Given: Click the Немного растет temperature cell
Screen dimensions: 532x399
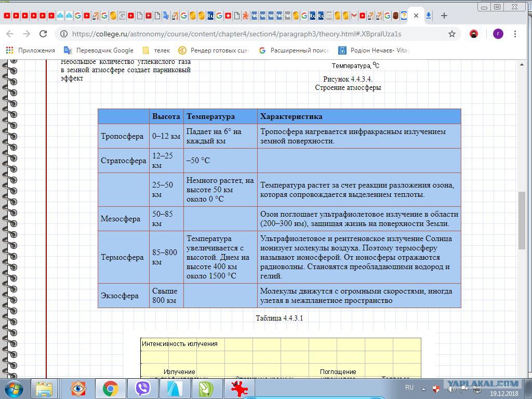Looking at the screenshot, I should click(x=220, y=190).
